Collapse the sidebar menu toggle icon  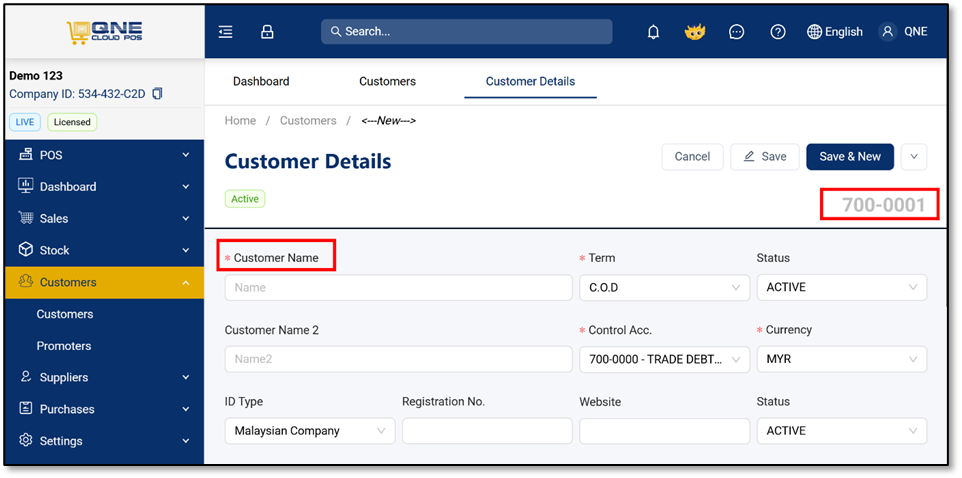pos(226,32)
